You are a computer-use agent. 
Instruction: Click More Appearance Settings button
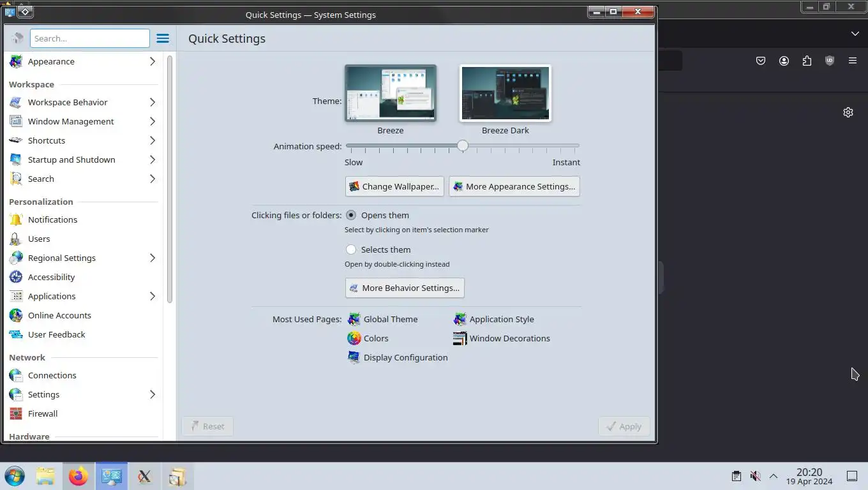click(x=514, y=186)
